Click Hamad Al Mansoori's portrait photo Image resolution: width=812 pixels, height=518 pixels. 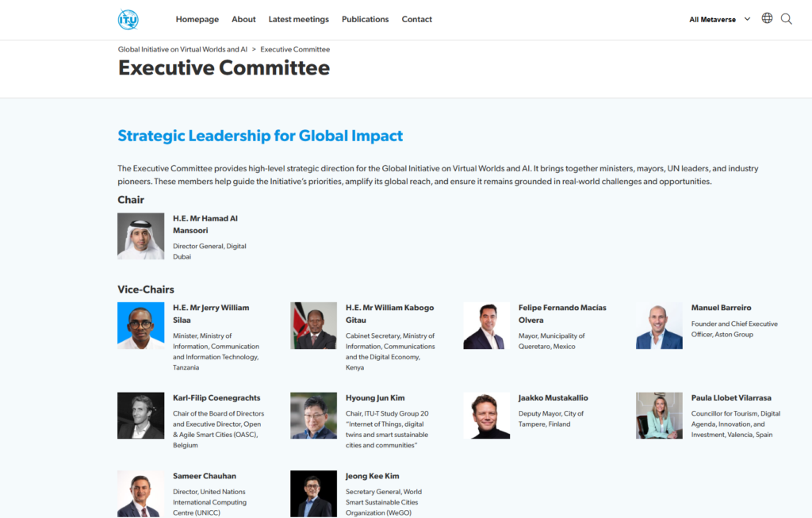pos(141,236)
